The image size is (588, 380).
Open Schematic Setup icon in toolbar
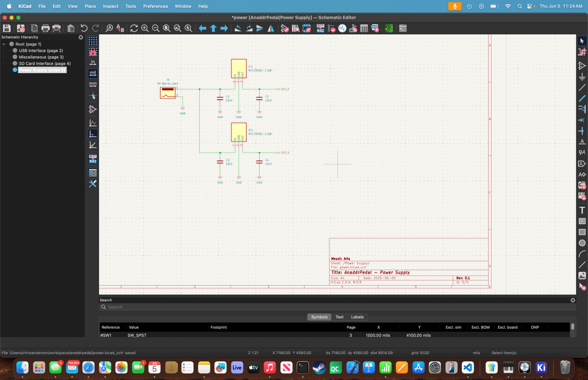pyautogui.click(x=21, y=28)
